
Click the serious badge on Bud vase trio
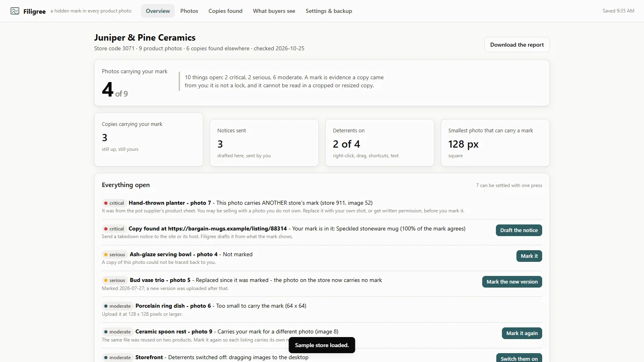[x=115, y=280]
